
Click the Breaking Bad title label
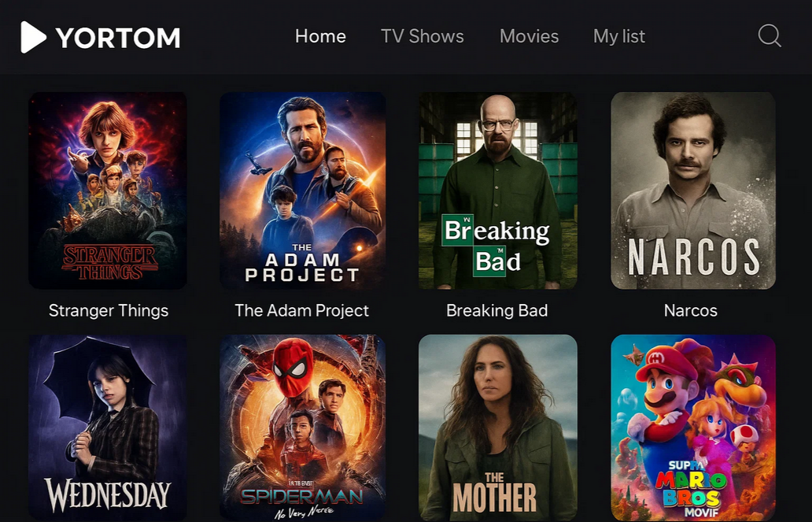[x=497, y=310]
